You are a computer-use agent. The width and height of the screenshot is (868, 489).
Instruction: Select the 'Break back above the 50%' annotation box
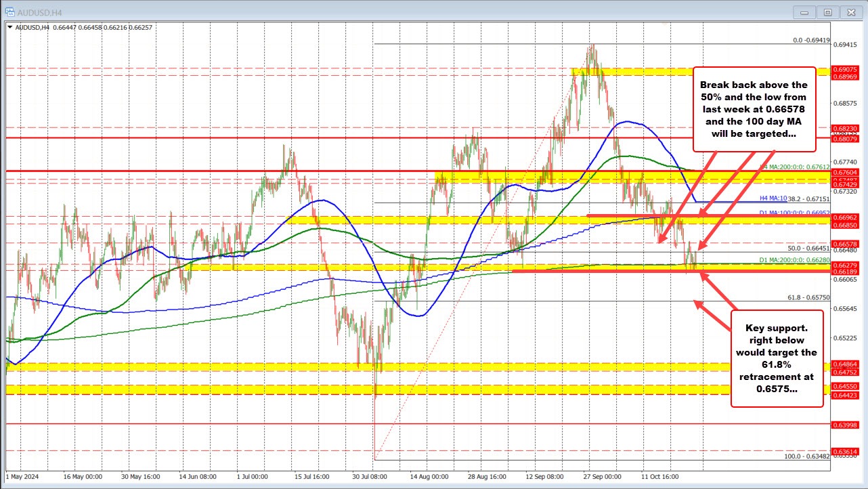754,110
